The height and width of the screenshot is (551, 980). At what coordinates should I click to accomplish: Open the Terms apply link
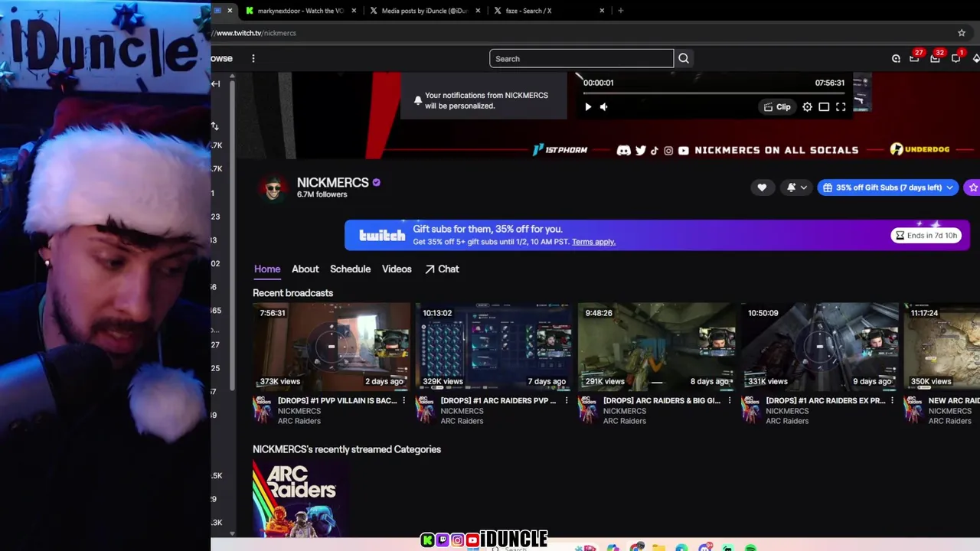593,242
